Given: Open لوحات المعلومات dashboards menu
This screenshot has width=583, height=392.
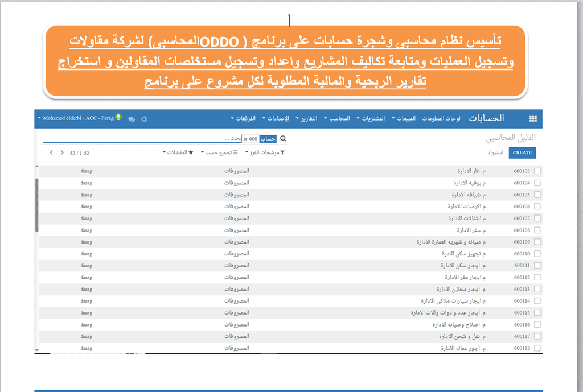Looking at the screenshot, I should coord(441,118).
